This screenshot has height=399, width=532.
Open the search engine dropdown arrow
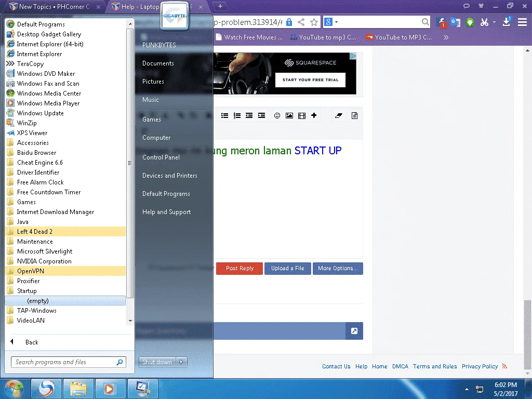point(337,22)
